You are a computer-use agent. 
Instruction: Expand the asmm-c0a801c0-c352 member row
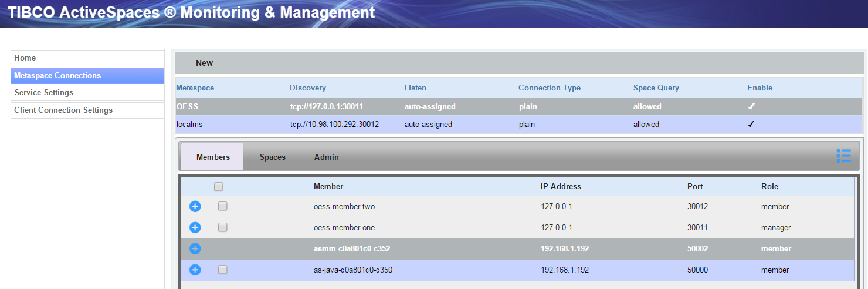tap(195, 249)
